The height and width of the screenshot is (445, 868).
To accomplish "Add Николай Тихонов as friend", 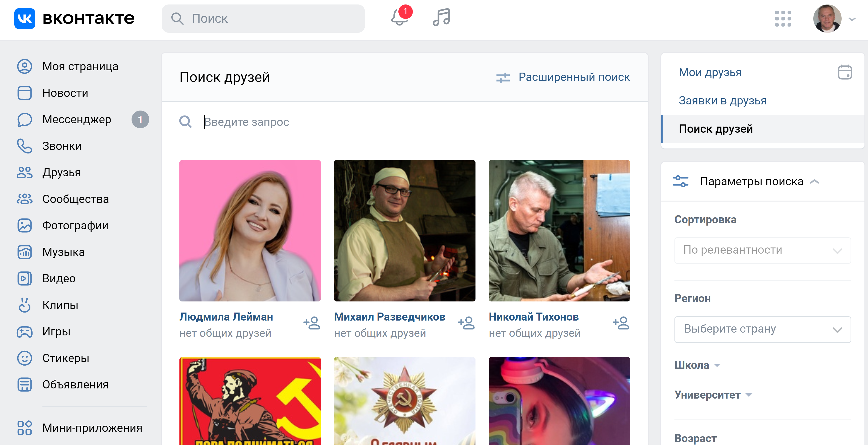I will [x=621, y=323].
